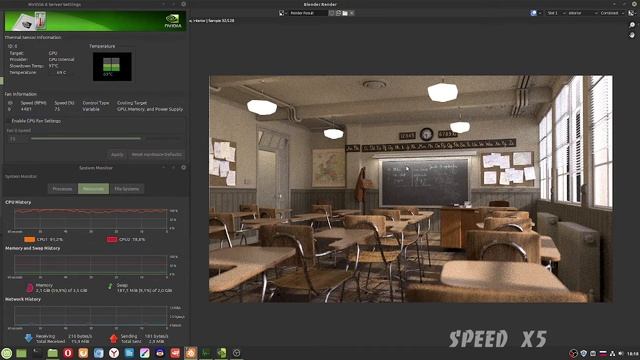Open the file manager folder in taskbar
640x360 pixels.
point(52,353)
